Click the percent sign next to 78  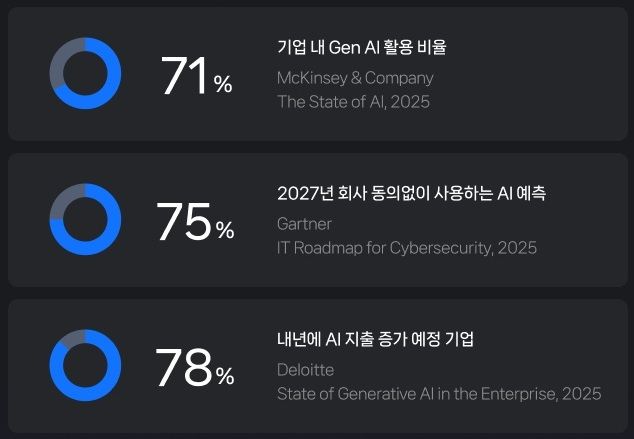225,378
